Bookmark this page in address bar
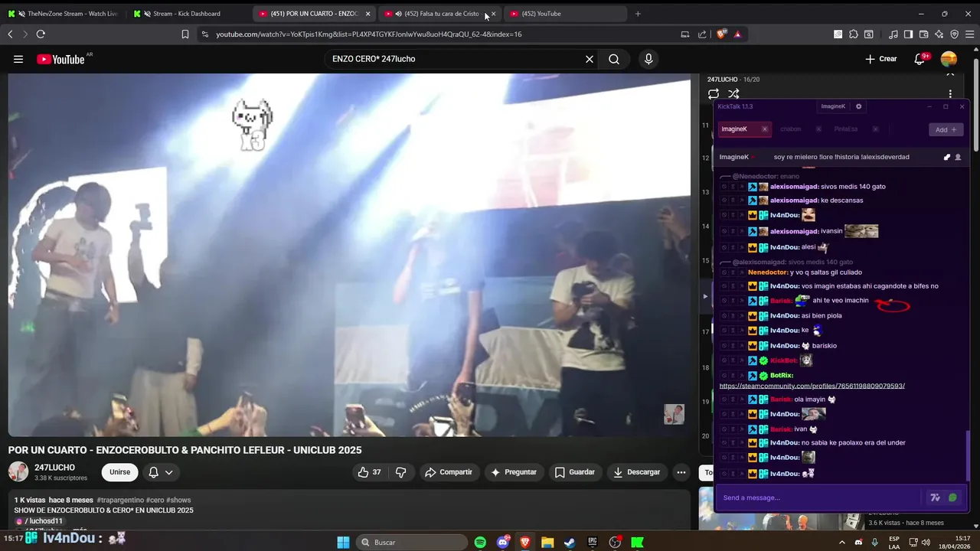This screenshot has width=980, height=551. (185, 34)
